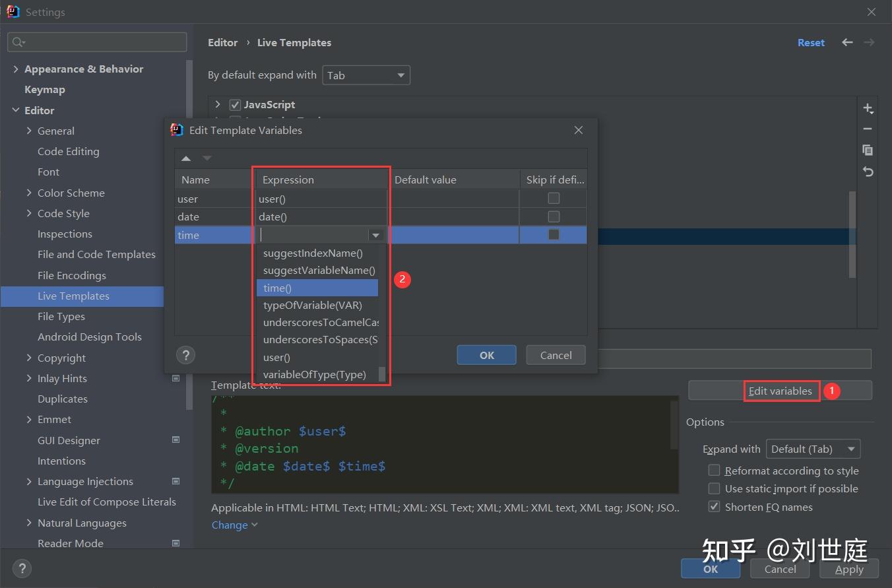Viewport: 892px width, 588px height.
Task: Click the Apply button in Settings
Action: click(x=849, y=569)
